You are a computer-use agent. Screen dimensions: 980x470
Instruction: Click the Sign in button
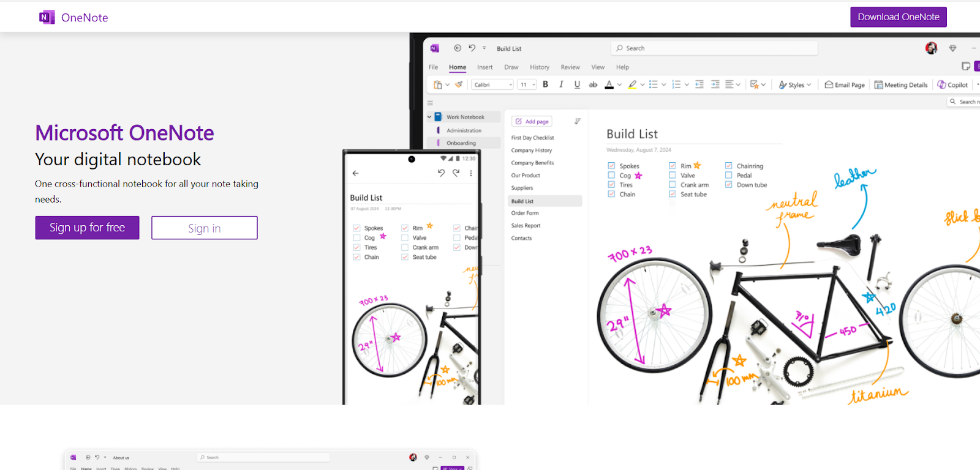point(205,228)
